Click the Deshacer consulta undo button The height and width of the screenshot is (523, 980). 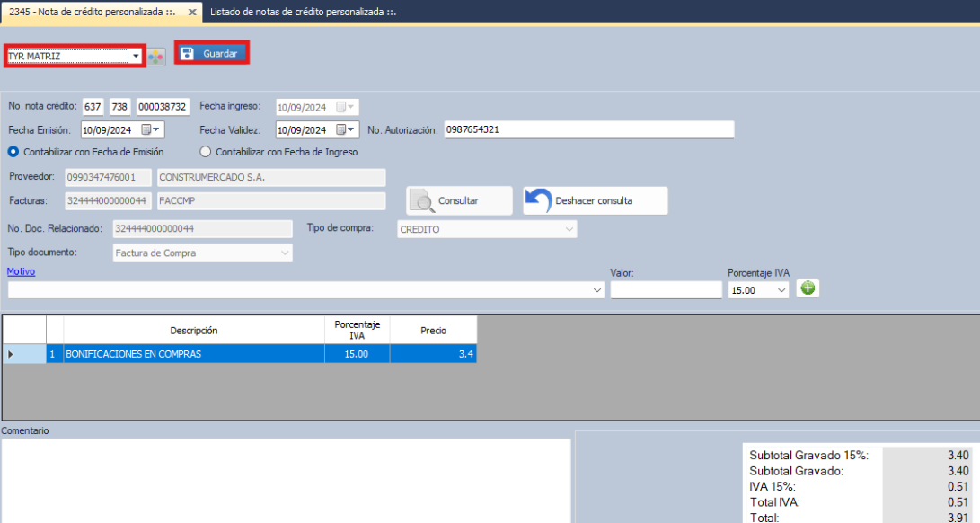coord(595,200)
